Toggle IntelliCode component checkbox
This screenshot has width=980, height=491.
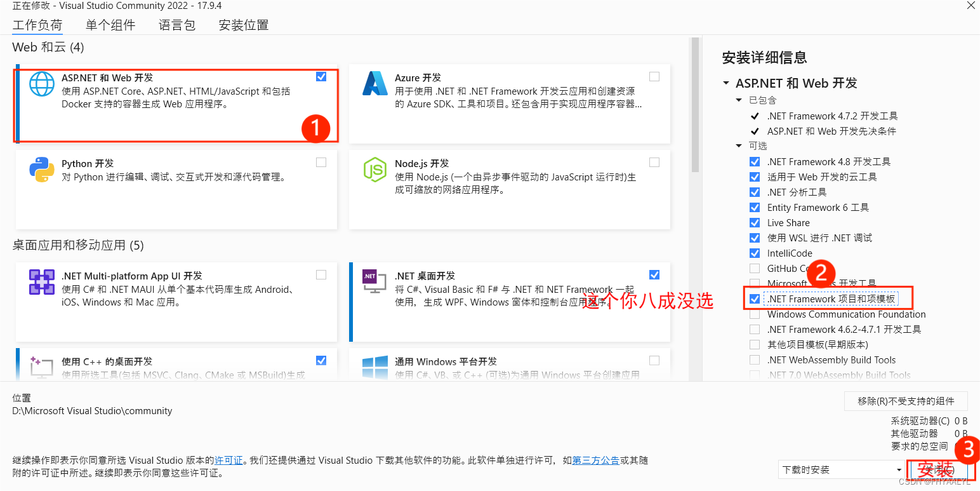pos(755,253)
